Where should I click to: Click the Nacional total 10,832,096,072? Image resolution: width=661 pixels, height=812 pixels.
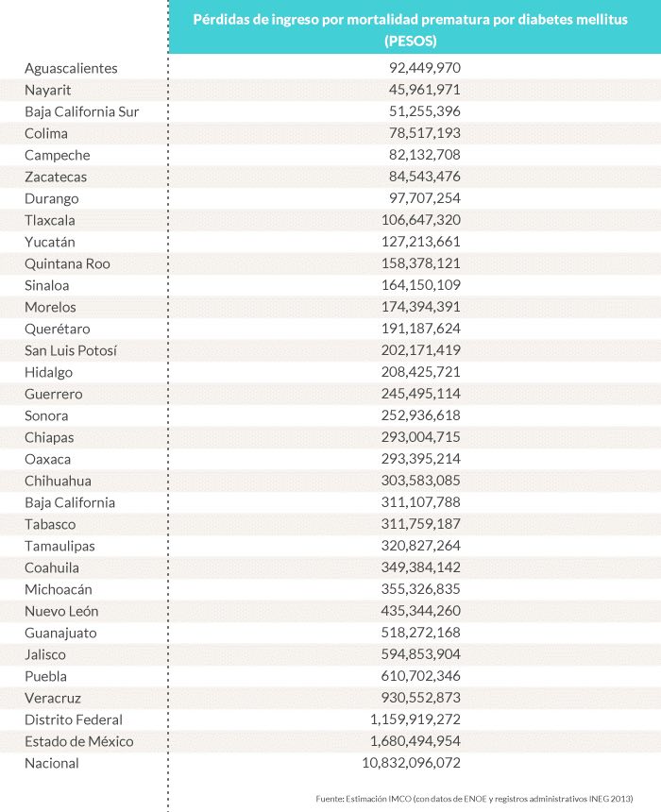click(x=412, y=763)
